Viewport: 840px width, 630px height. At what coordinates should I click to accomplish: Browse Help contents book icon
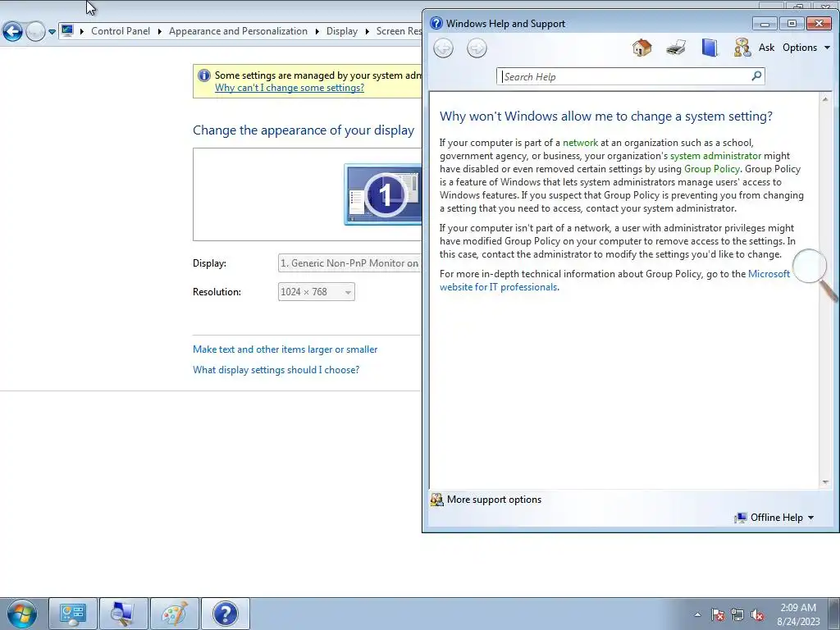pyautogui.click(x=710, y=48)
